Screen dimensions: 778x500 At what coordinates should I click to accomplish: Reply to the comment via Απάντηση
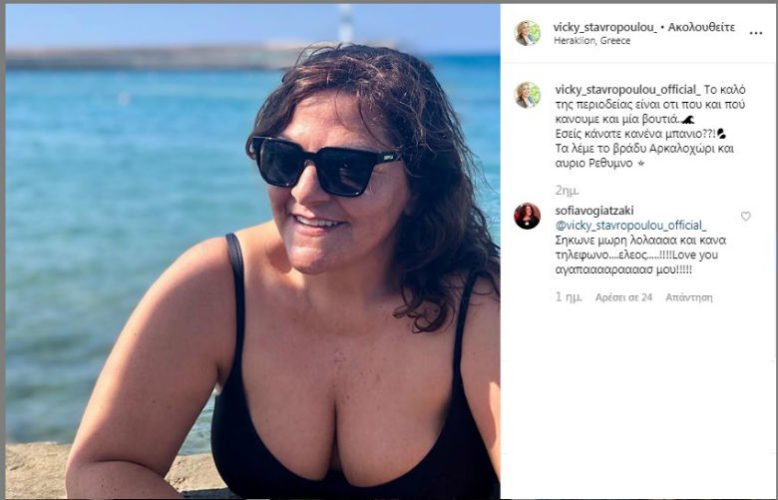[688, 297]
